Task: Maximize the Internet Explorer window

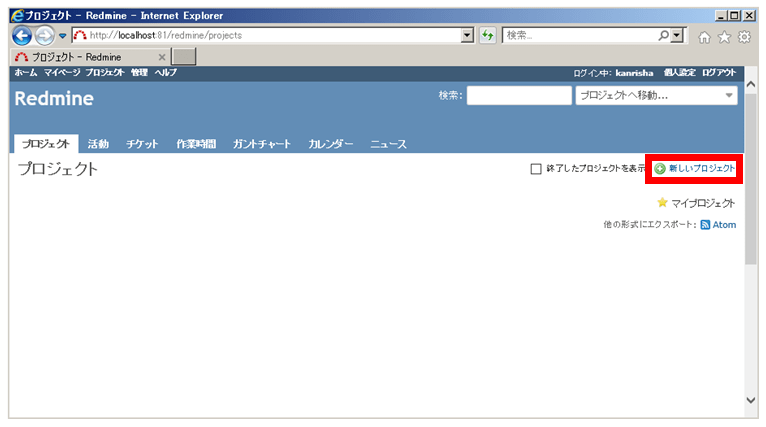Action: tap(734, 16)
